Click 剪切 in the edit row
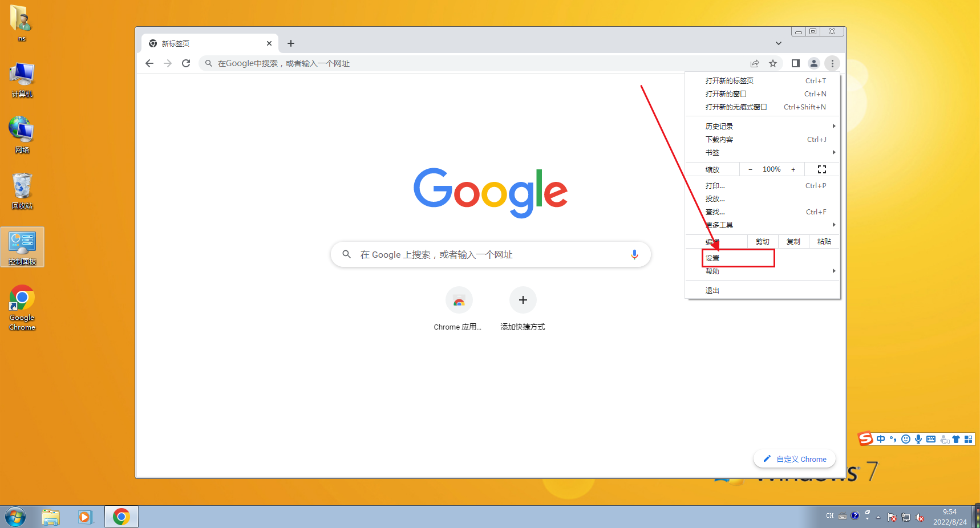The width and height of the screenshot is (980, 528). [763, 242]
